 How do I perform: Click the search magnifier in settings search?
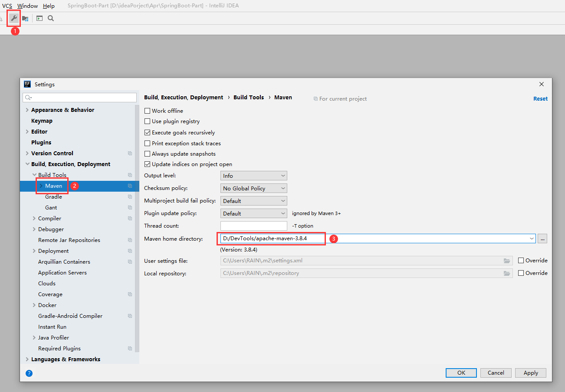pyautogui.click(x=28, y=98)
